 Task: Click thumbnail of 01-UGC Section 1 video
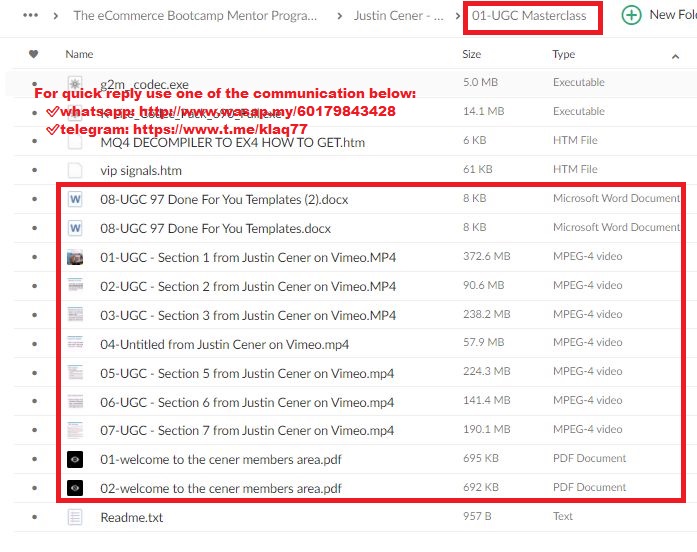[75, 257]
